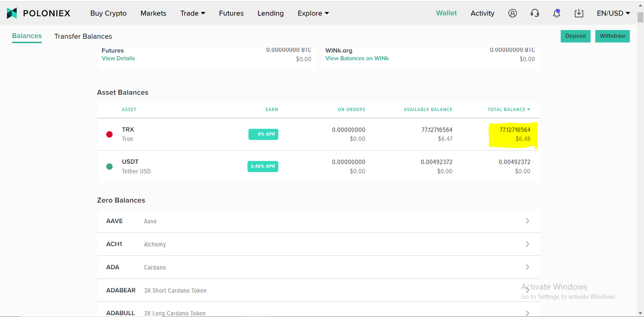Expand the AAVE row chevron
The height and width of the screenshot is (317, 644).
click(527, 221)
